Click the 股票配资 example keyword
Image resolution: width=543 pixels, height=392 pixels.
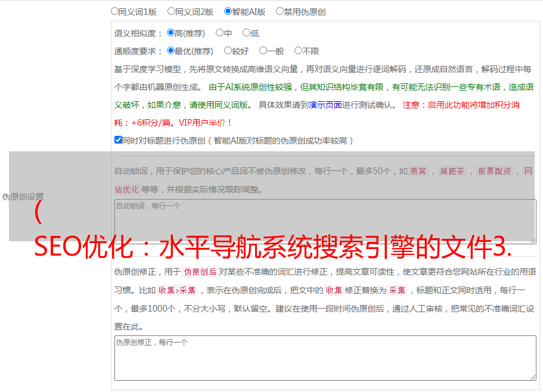(495, 171)
